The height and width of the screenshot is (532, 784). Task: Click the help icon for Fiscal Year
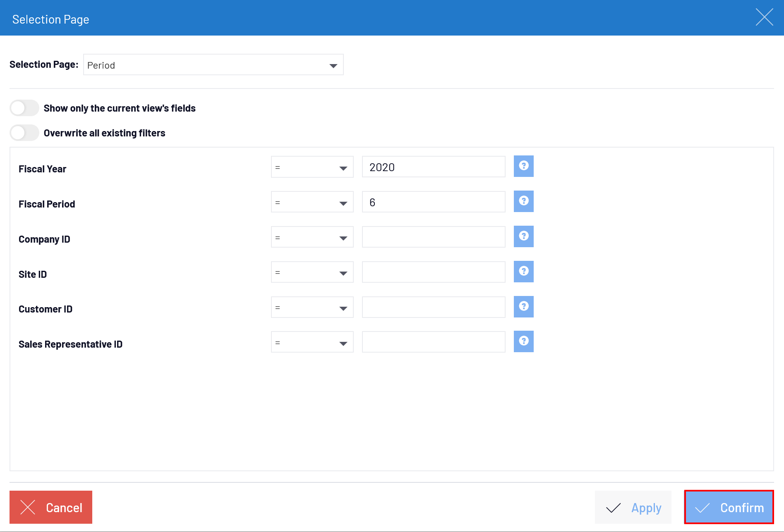coord(523,166)
